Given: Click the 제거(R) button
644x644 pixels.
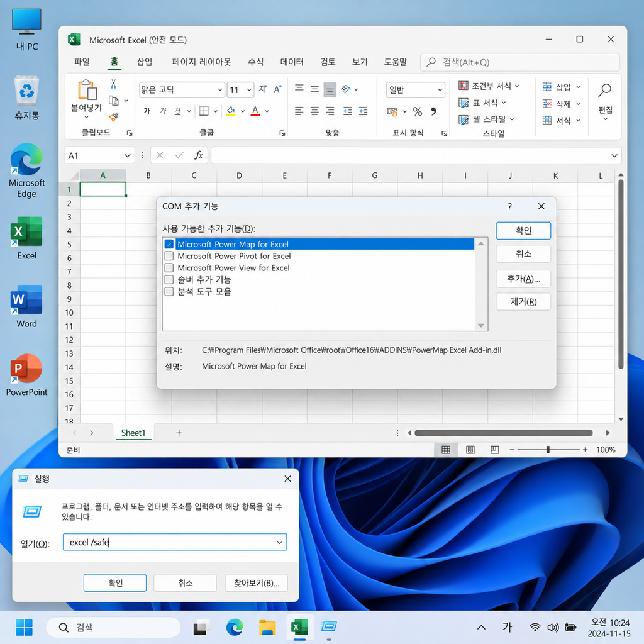Looking at the screenshot, I should coord(523,302).
